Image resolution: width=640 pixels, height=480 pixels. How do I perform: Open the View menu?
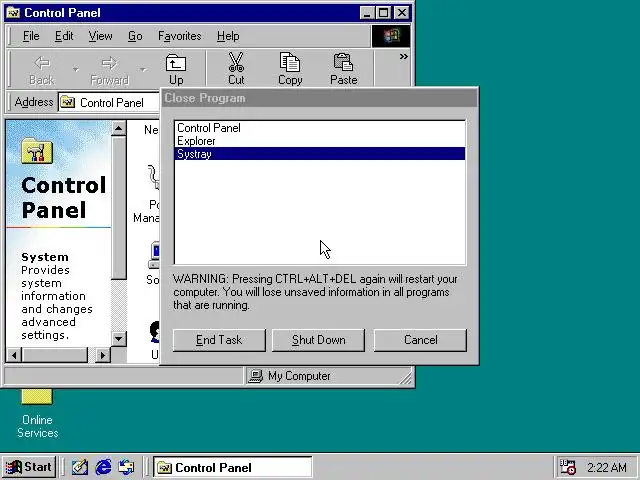tap(100, 36)
